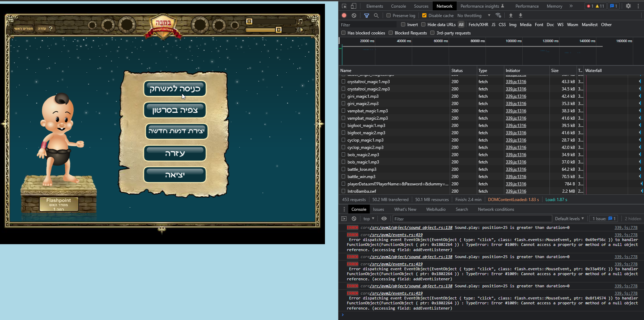Viewport: 644px width, 320px height.
Task: Toggle the device toolbar
Action: pos(353,6)
